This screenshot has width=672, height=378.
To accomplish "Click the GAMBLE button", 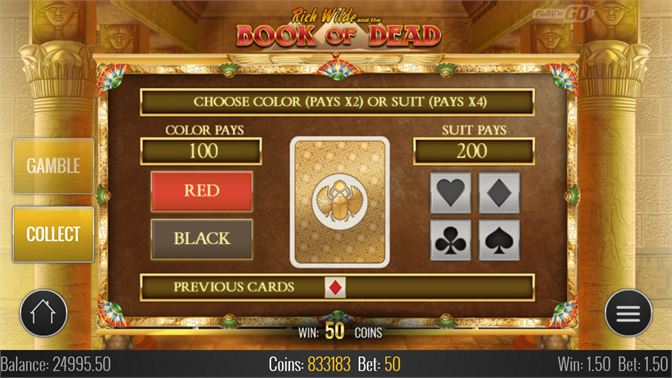I will point(53,166).
